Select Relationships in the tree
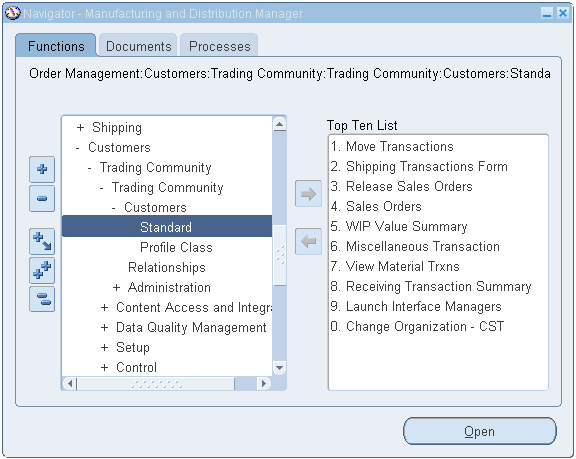The height and width of the screenshot is (459, 576). (x=167, y=268)
